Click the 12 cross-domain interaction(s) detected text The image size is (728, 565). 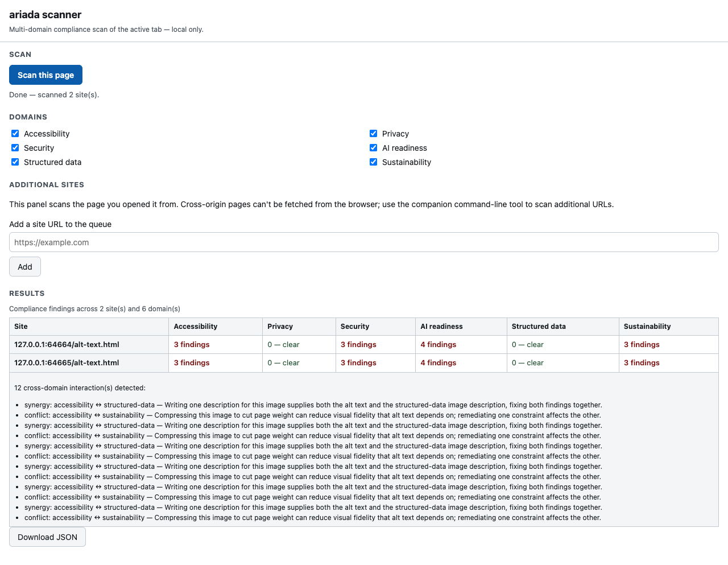pyautogui.click(x=80, y=388)
